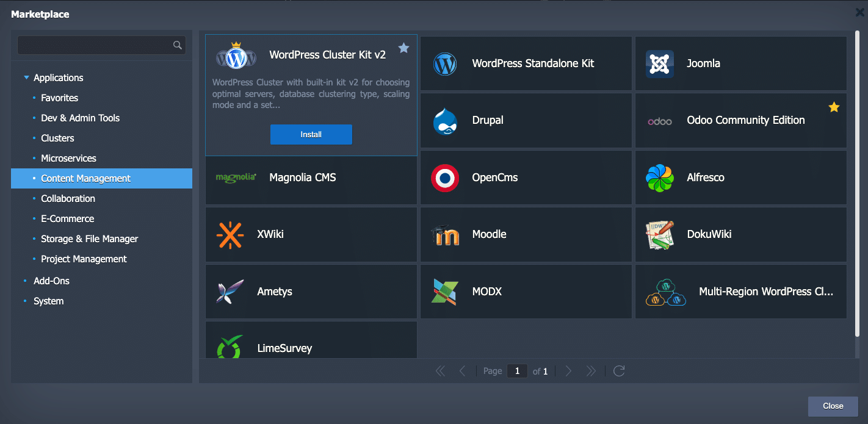
Task: Close the Marketplace dialog with X
Action: (860, 12)
